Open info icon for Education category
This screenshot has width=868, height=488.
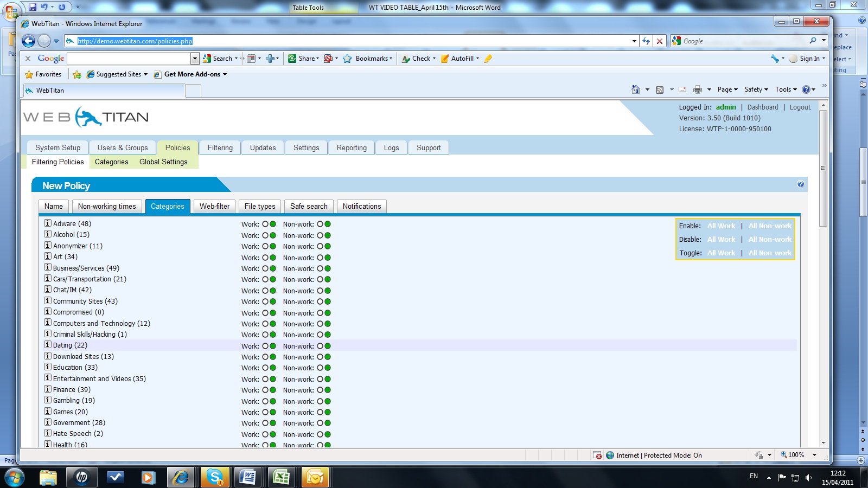[x=48, y=367]
